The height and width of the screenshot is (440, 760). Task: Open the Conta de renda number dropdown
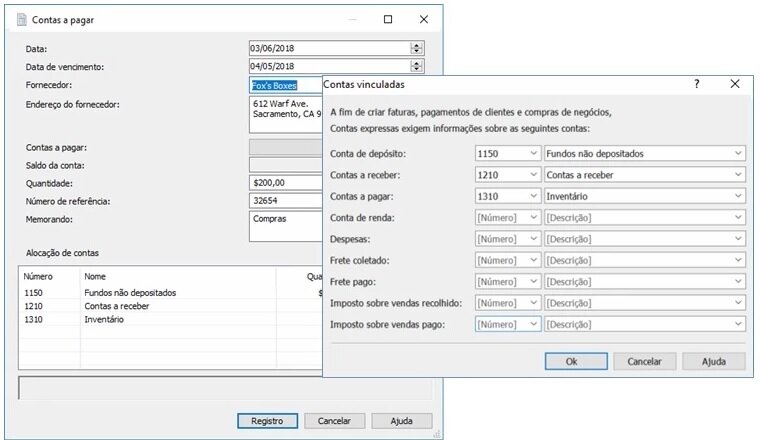pos(531,218)
